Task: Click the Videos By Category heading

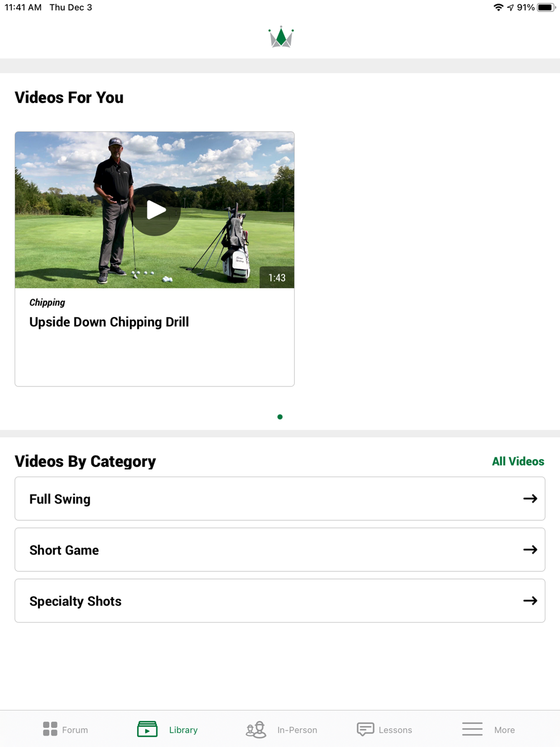Action: click(x=85, y=461)
